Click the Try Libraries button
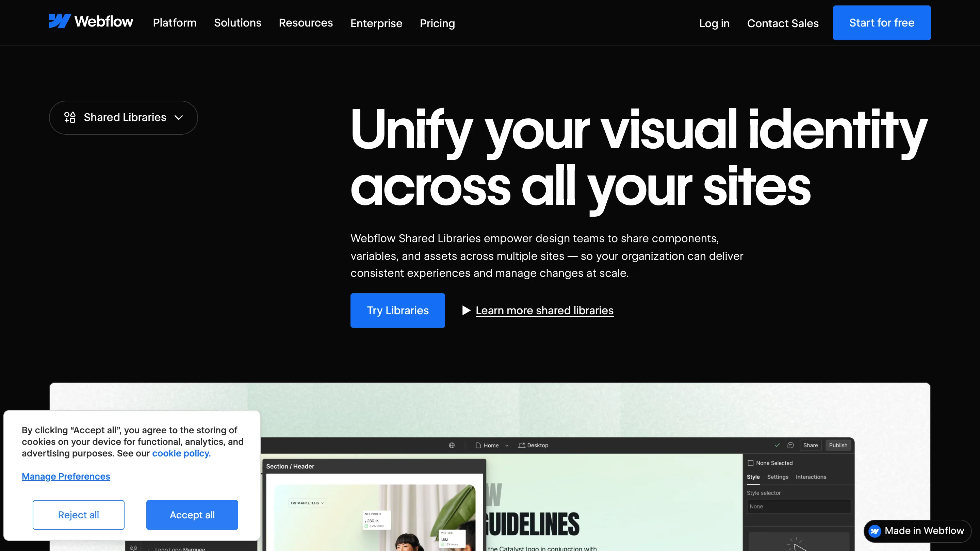Image resolution: width=980 pixels, height=551 pixels. click(x=397, y=310)
